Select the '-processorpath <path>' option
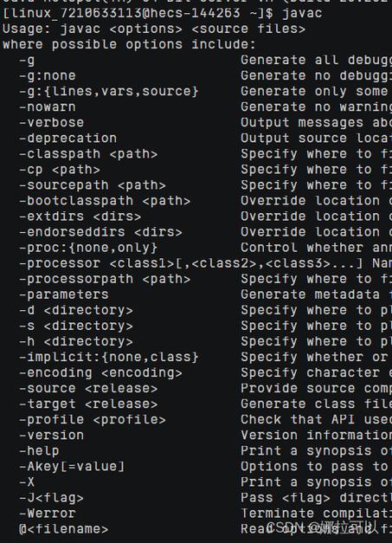The image size is (392, 543). [105, 279]
